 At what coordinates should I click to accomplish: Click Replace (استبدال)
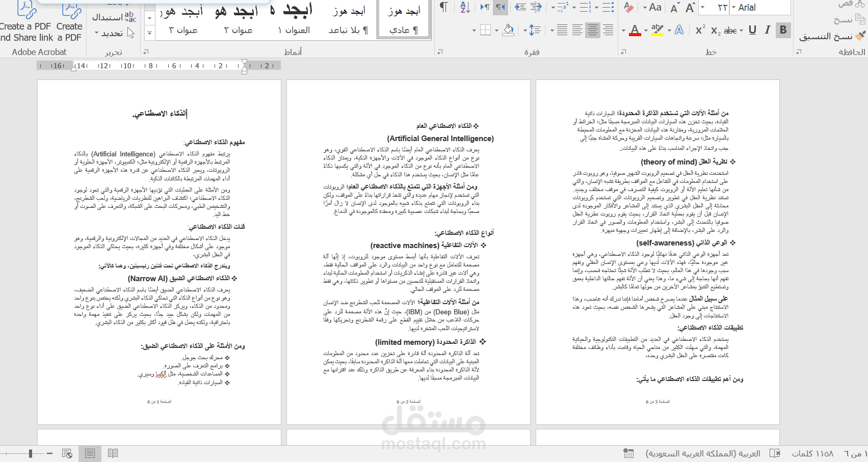pyautogui.click(x=114, y=17)
